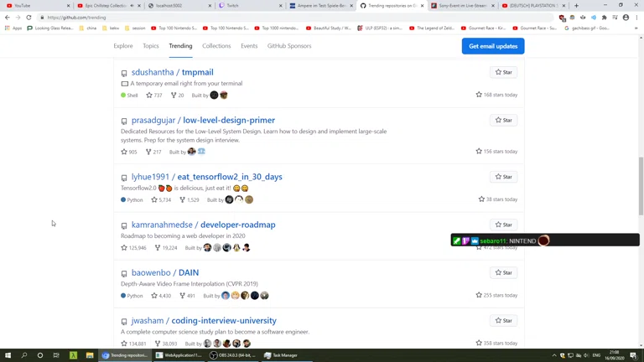Viewport: 644px width, 362px height.
Task: Switch to WebApplication11 in taskbar
Action: tap(179, 355)
